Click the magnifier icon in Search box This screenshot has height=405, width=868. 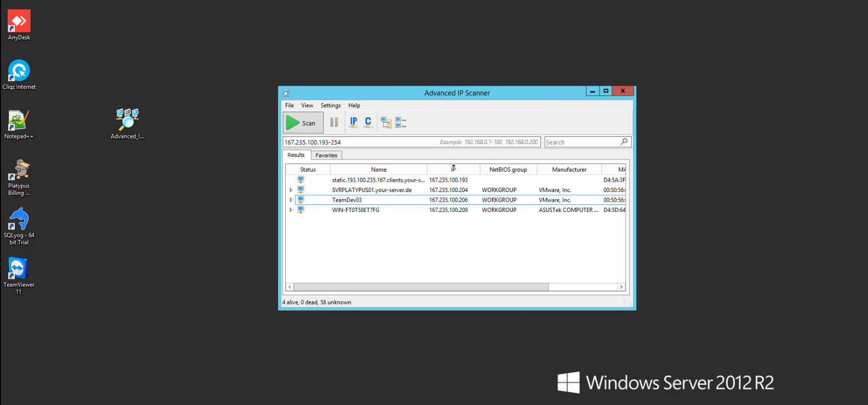(624, 141)
